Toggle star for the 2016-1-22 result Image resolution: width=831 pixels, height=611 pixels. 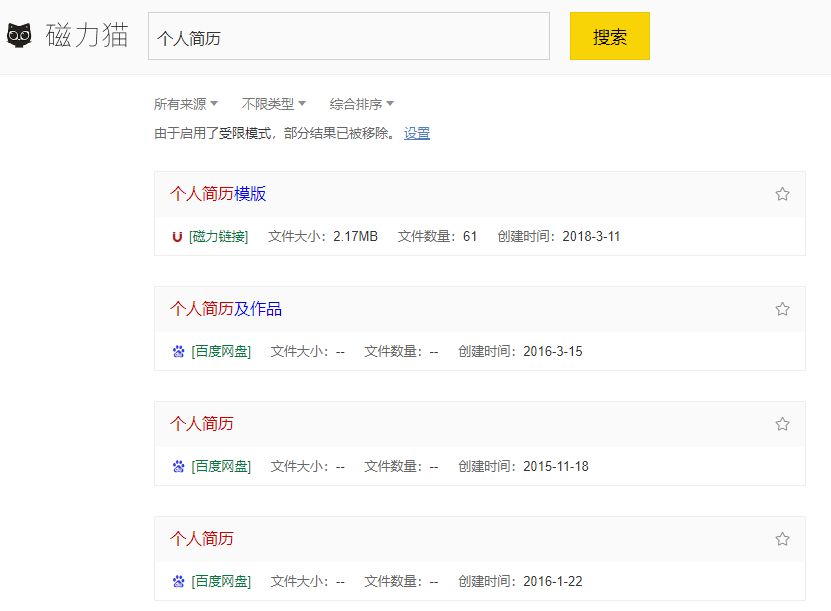(782, 539)
